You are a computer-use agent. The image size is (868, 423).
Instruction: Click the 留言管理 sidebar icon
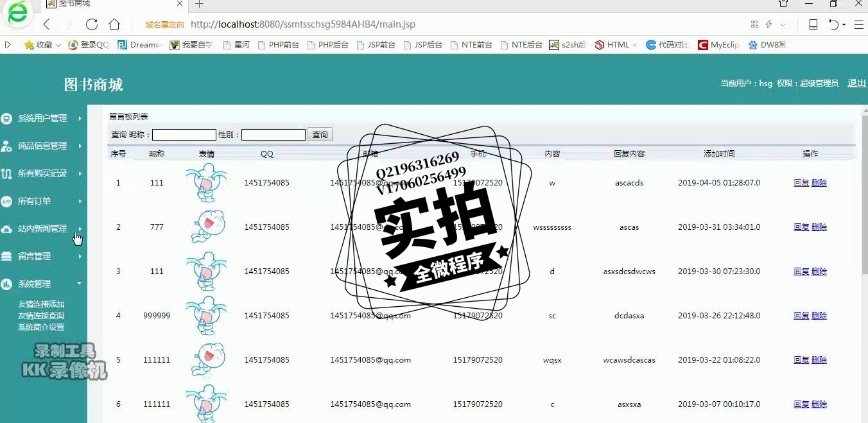point(6,257)
